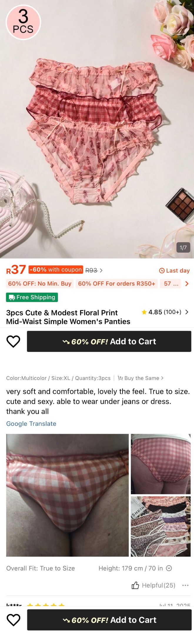Viewport: 194px width, 644px height.
Task: Click the Google Translate link
Action: [x=31, y=424]
